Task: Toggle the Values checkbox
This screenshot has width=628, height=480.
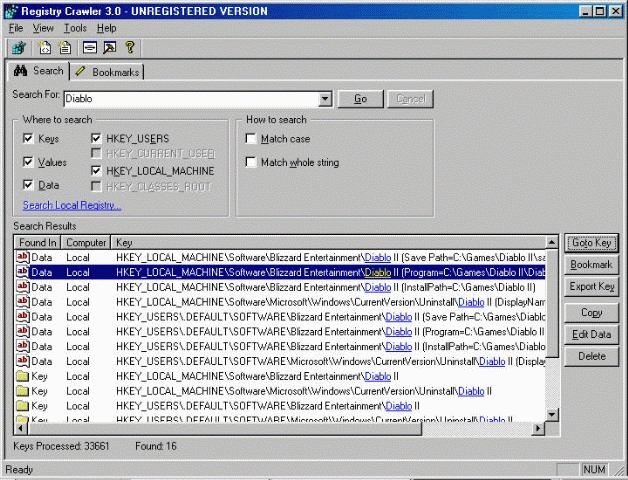Action: (28, 161)
